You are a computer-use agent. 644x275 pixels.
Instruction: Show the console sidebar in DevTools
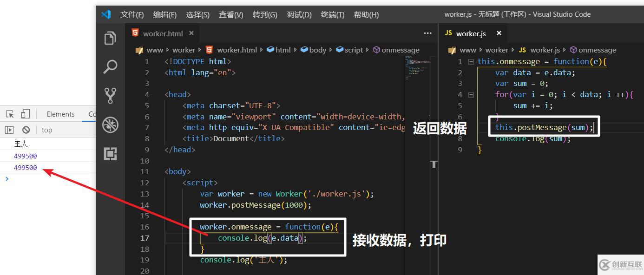[9, 130]
